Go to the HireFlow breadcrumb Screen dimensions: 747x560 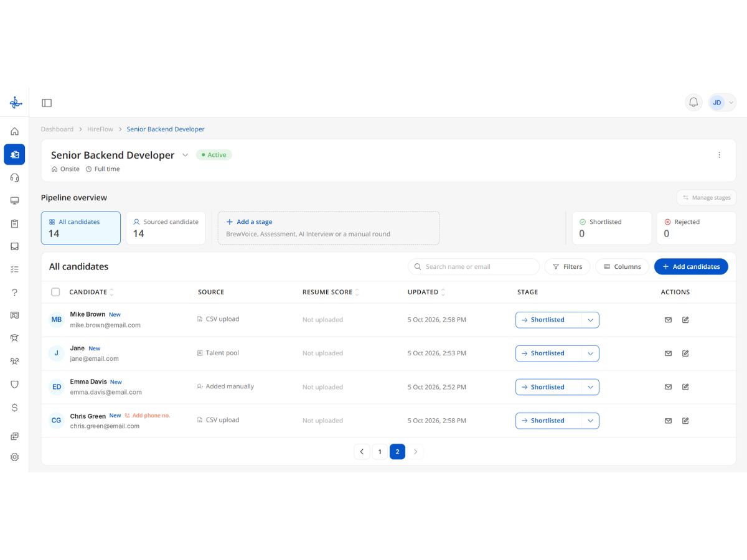pyautogui.click(x=100, y=129)
